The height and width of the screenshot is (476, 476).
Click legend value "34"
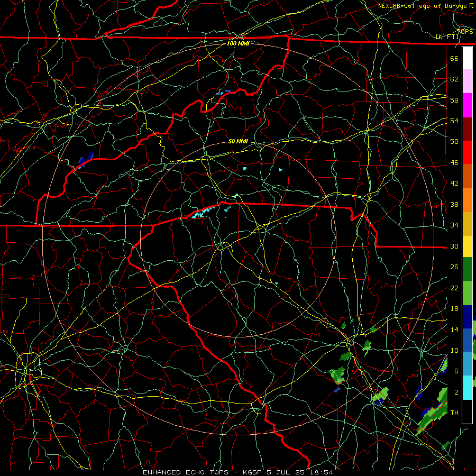(454, 225)
